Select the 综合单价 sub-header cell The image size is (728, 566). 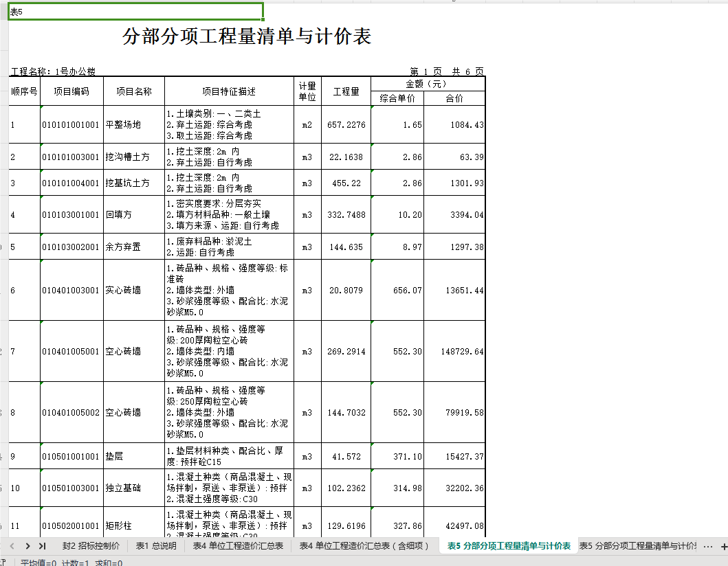pyautogui.click(x=397, y=98)
